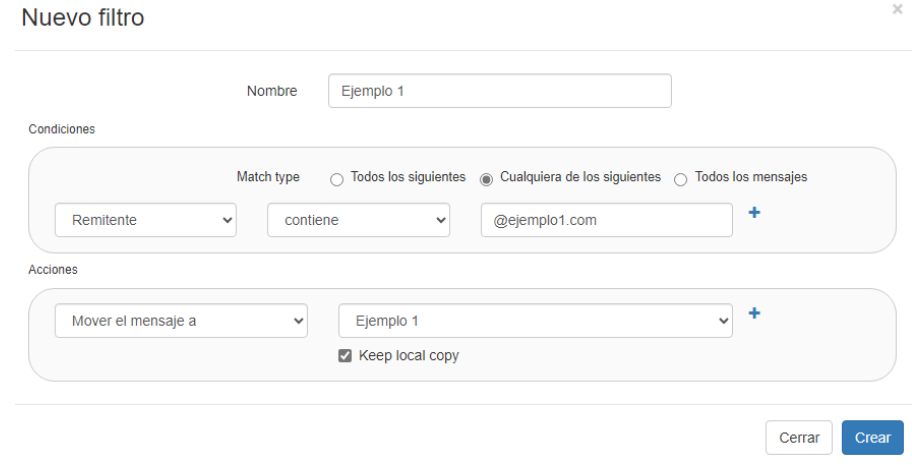
Task: Click the @ejemplo1.com condition value field
Action: coord(606,221)
